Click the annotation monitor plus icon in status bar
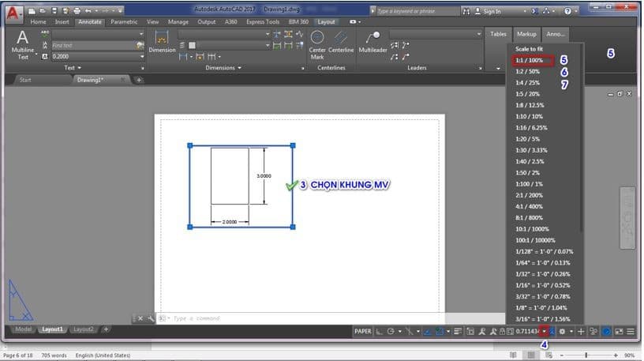 (x=581, y=332)
